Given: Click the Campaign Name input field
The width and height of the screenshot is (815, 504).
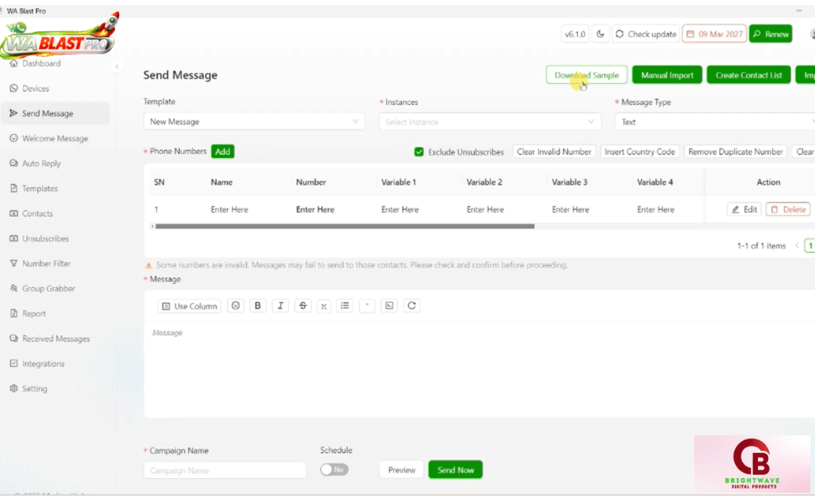Looking at the screenshot, I should click(224, 470).
